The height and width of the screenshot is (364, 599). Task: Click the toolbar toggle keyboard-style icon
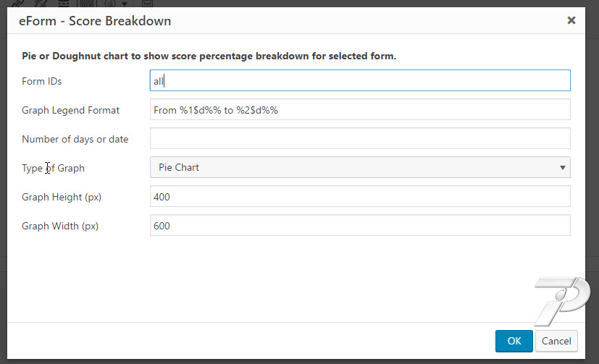(x=87, y=3)
